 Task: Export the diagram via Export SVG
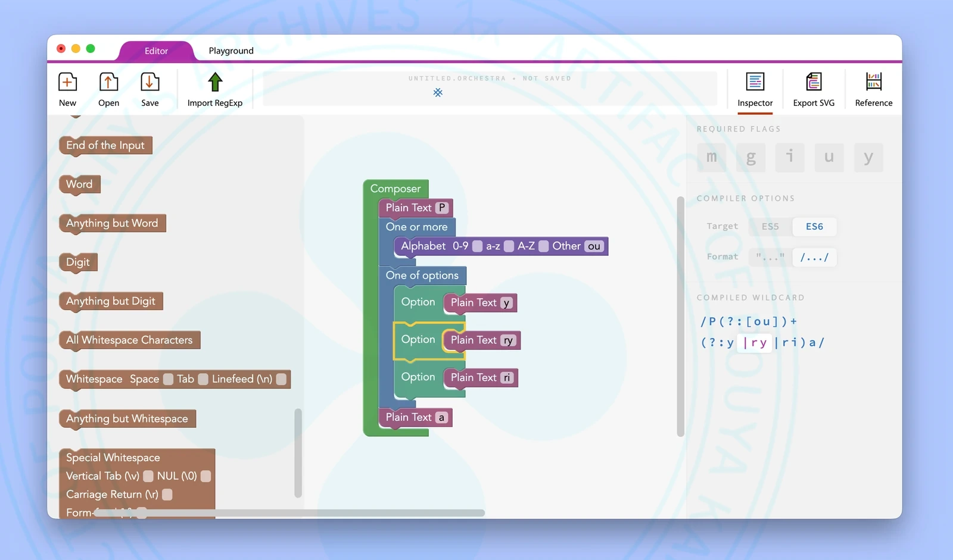(814, 90)
